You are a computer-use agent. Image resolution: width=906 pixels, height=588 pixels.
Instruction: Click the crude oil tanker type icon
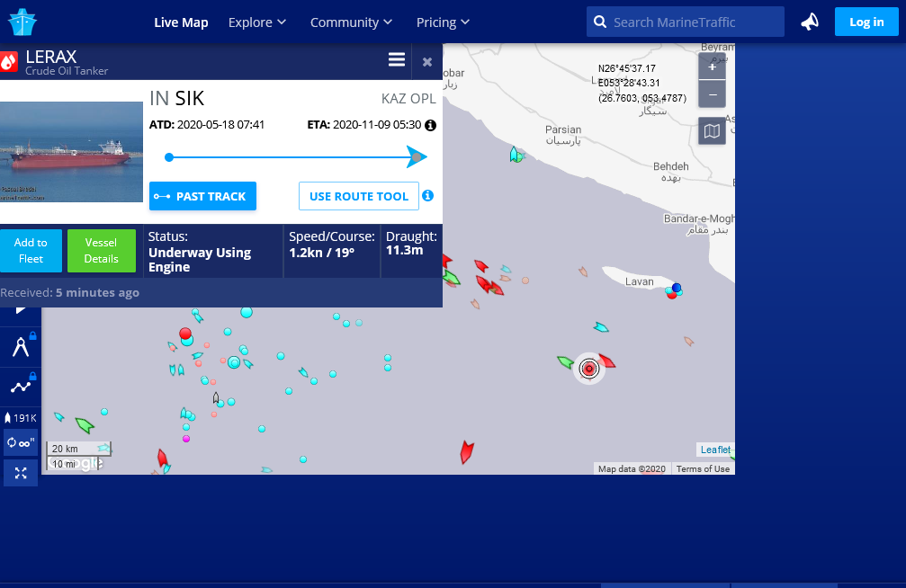coord(8,62)
